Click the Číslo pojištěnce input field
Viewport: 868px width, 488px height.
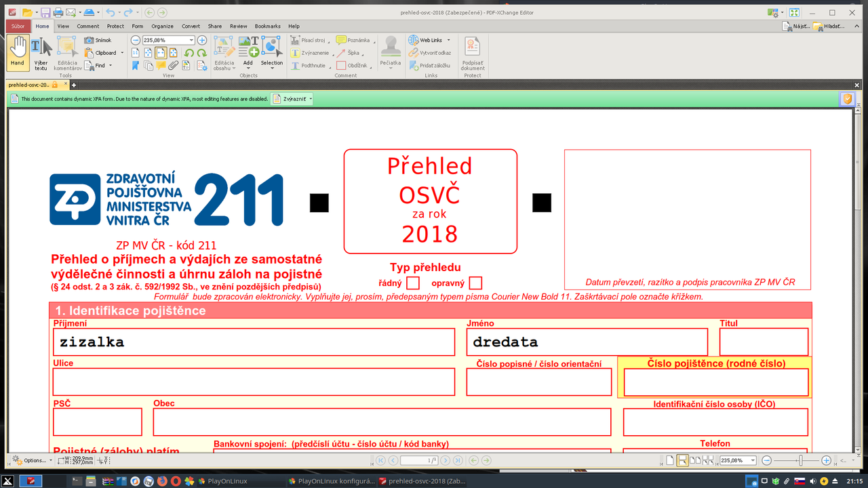716,382
